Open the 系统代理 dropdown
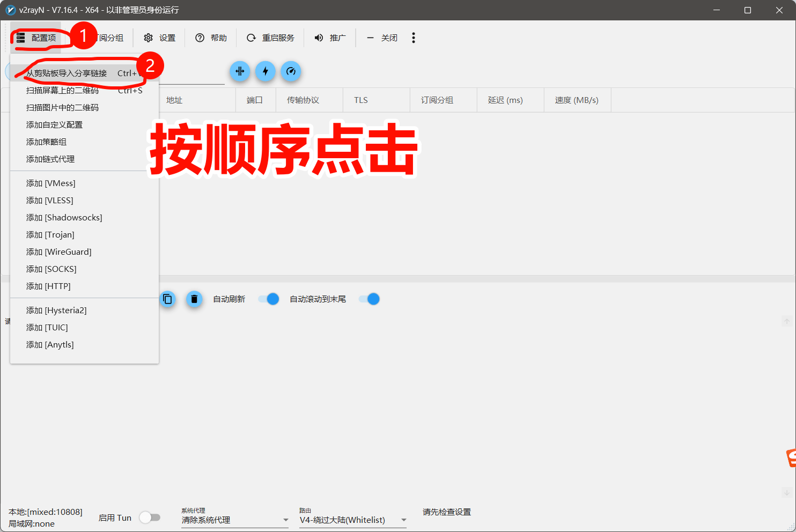The image size is (796, 532). point(234,520)
